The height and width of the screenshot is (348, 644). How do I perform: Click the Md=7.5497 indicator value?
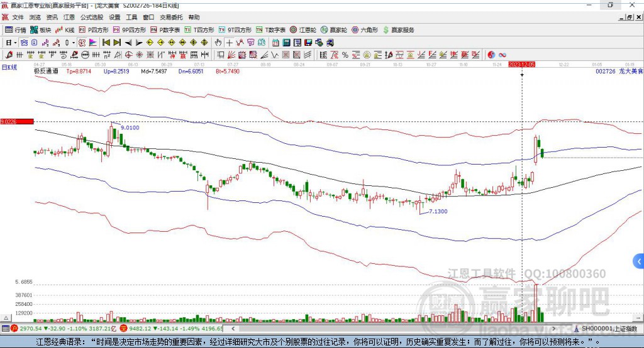coord(154,71)
